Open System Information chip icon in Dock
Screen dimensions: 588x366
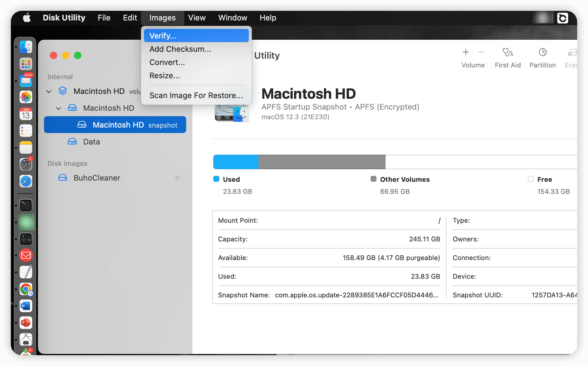coord(26,339)
